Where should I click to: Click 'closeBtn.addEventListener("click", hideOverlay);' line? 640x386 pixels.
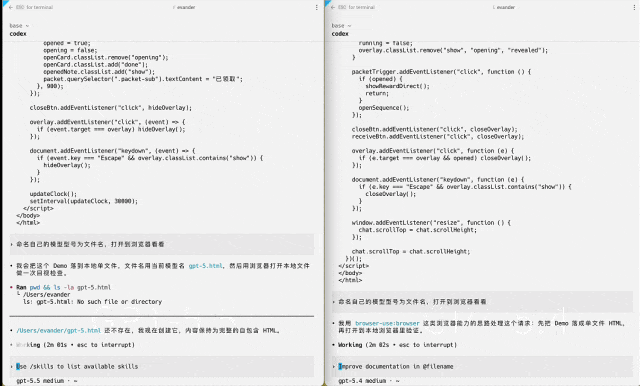[x=111, y=108]
